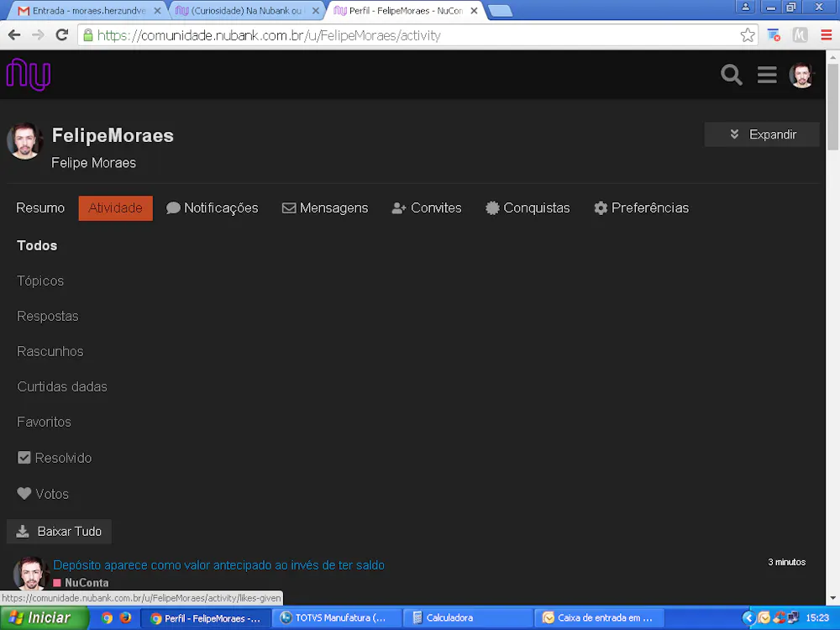Show the Votos activity

[43, 494]
